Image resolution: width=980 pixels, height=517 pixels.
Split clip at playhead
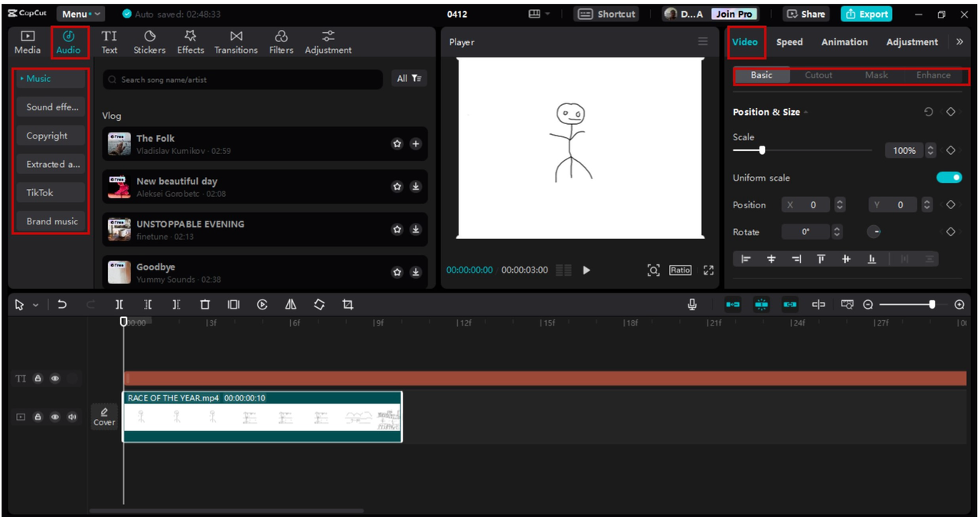click(119, 305)
